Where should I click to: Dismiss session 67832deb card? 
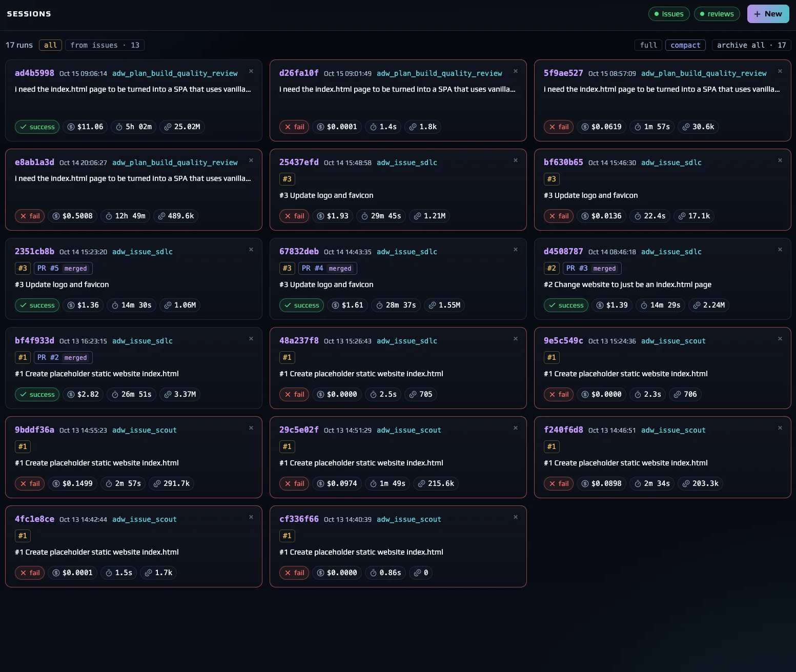coord(516,250)
